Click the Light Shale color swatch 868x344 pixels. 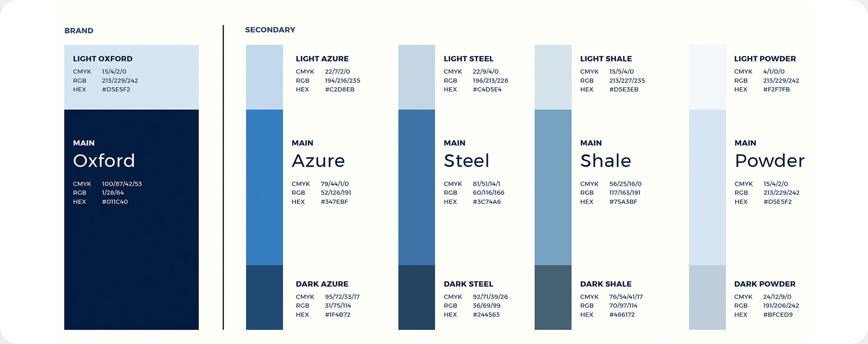tap(553, 77)
